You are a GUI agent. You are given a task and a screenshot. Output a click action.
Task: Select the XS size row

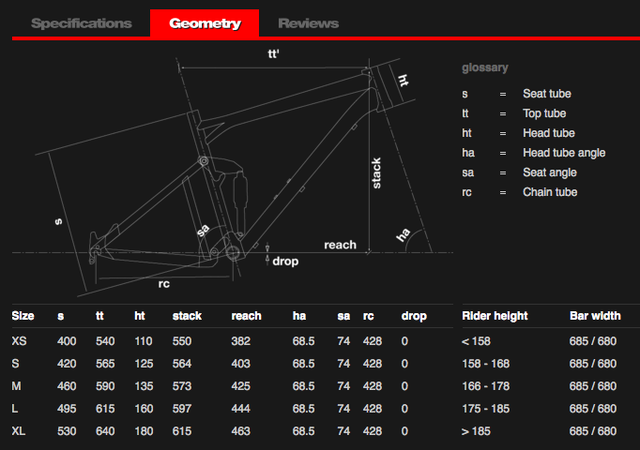(x=20, y=342)
